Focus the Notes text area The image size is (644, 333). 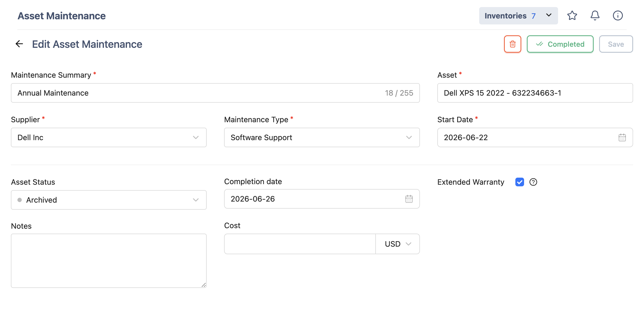coord(109,261)
